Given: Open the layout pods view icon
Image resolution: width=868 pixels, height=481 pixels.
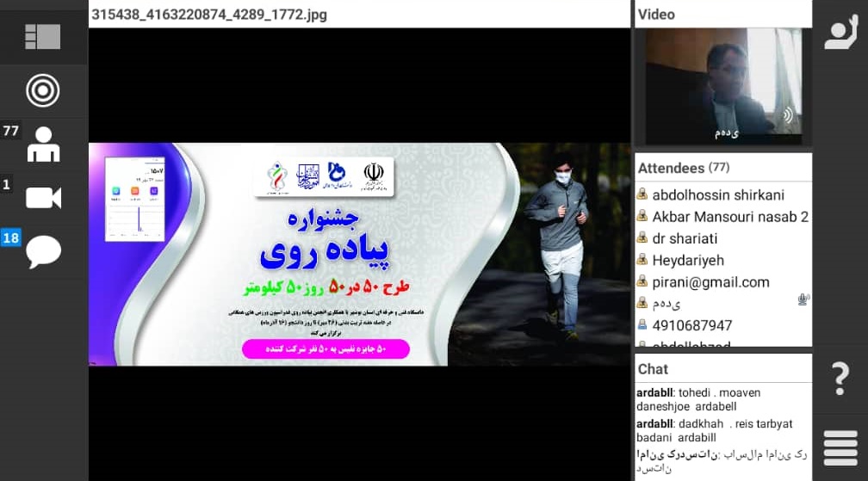Looking at the screenshot, I should 42,36.
